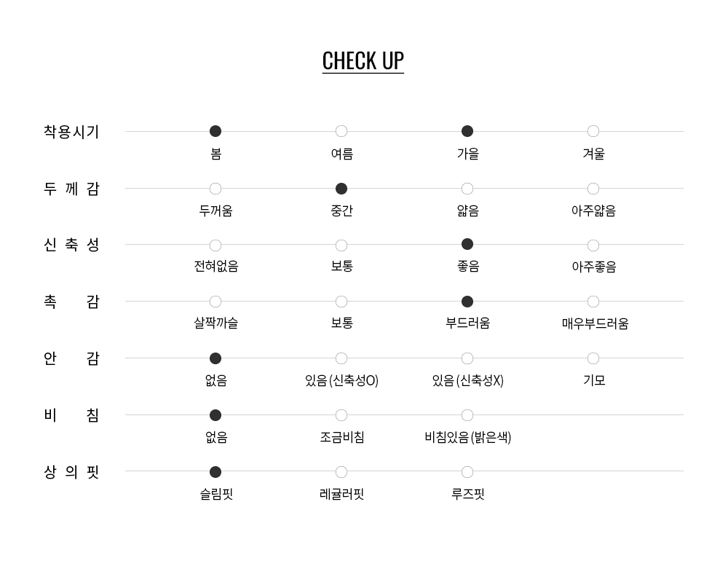Click the 착용시기 row label

click(71, 132)
